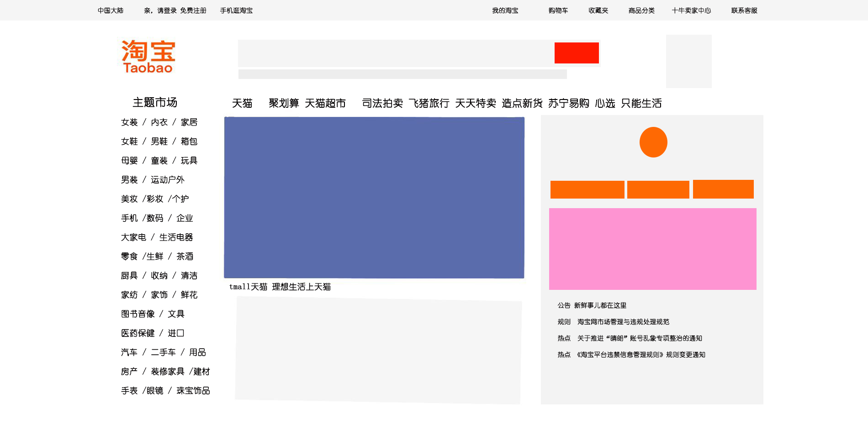
Task: Click the 个护 category link
Action: pos(180,199)
